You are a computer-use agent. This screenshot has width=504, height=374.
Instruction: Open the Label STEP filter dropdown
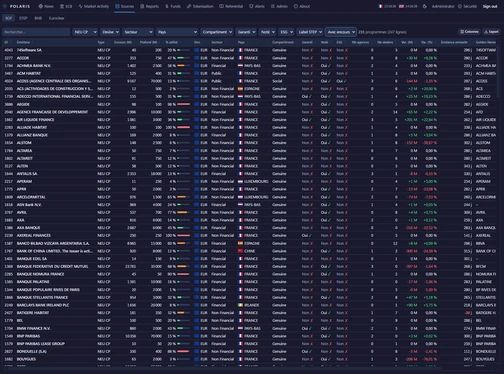[x=310, y=32]
